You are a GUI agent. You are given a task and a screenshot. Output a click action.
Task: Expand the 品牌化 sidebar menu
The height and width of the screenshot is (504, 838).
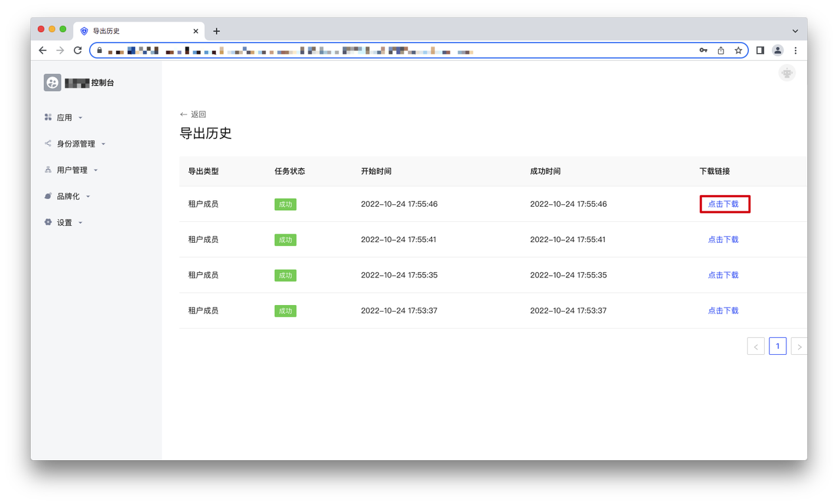click(x=68, y=196)
